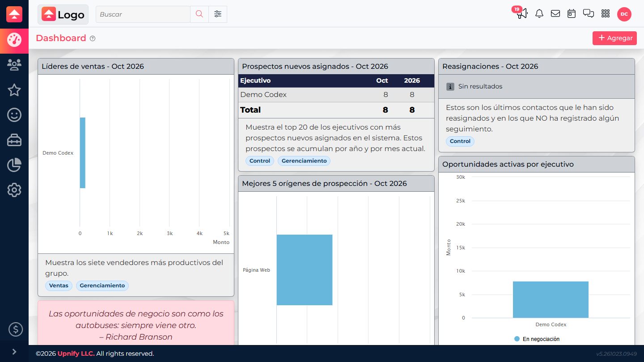Expand the sidebar with bottom chevron
This screenshot has height=362, width=644.
coord(14,352)
